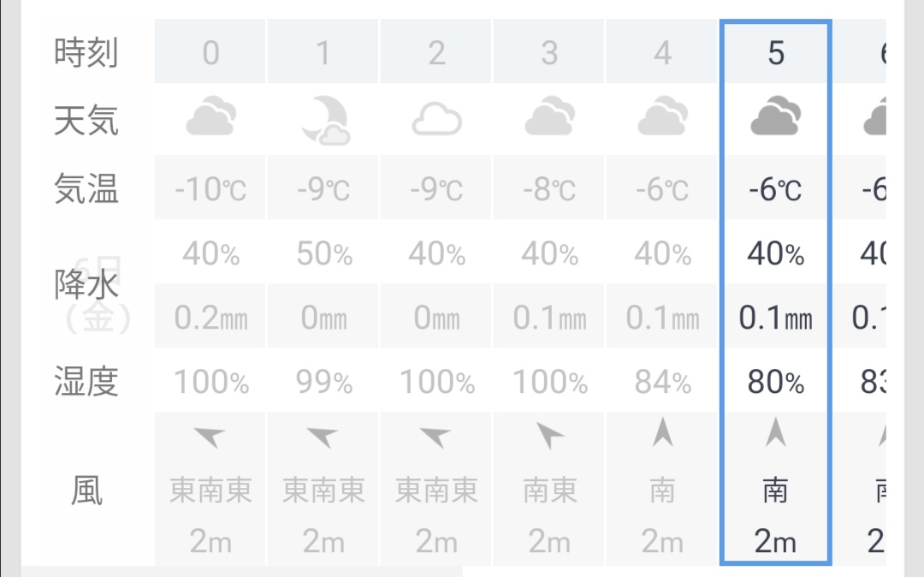Click the east-southeast wind arrow at hour 0
924x577 pixels.
point(210,437)
